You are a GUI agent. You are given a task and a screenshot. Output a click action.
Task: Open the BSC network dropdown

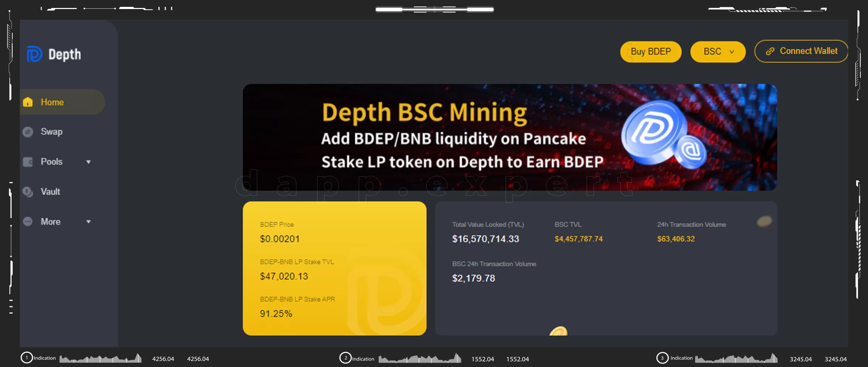click(718, 52)
